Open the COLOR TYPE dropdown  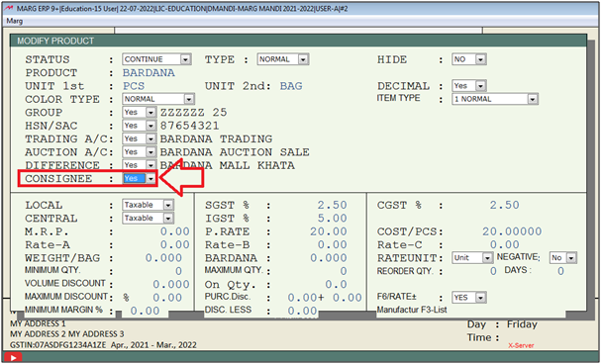click(x=158, y=99)
